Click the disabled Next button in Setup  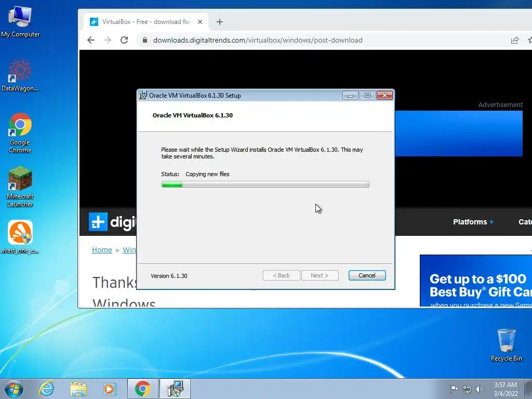click(x=320, y=275)
